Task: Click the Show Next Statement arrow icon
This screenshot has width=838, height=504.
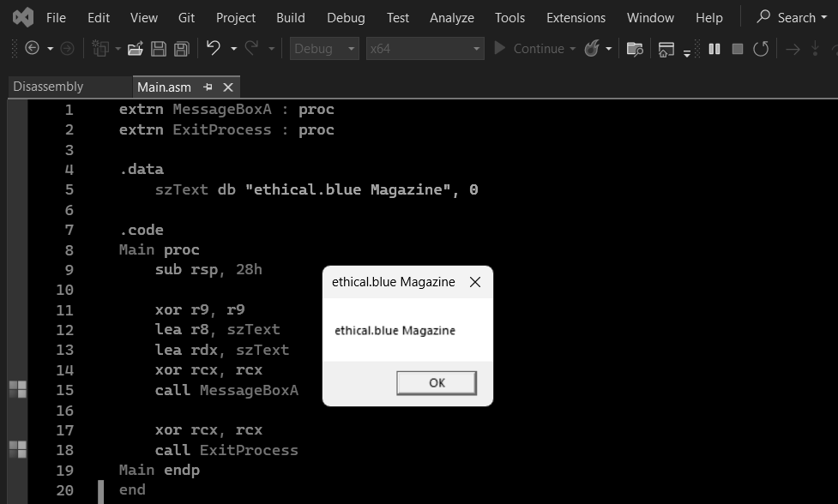Action: click(x=793, y=50)
